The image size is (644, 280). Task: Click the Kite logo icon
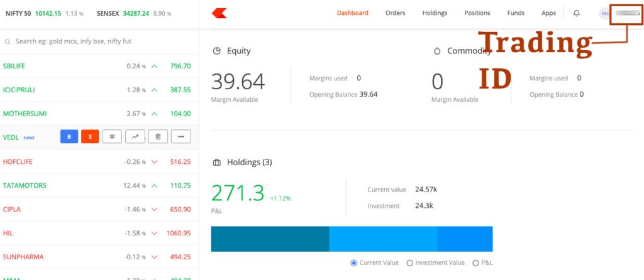coord(219,13)
